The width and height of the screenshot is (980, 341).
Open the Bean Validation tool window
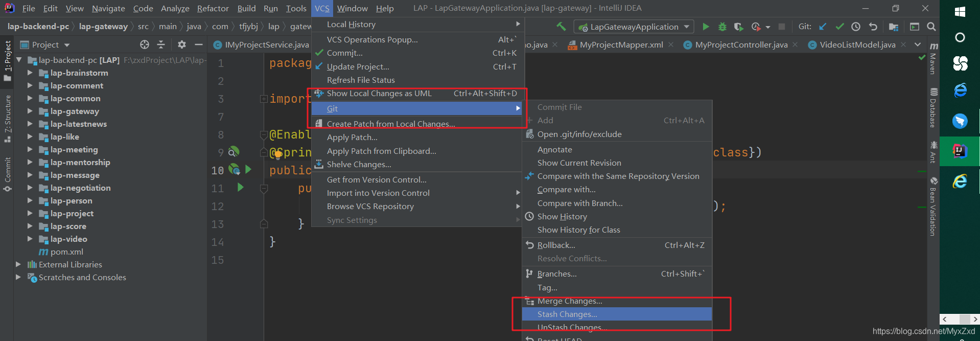tap(933, 207)
